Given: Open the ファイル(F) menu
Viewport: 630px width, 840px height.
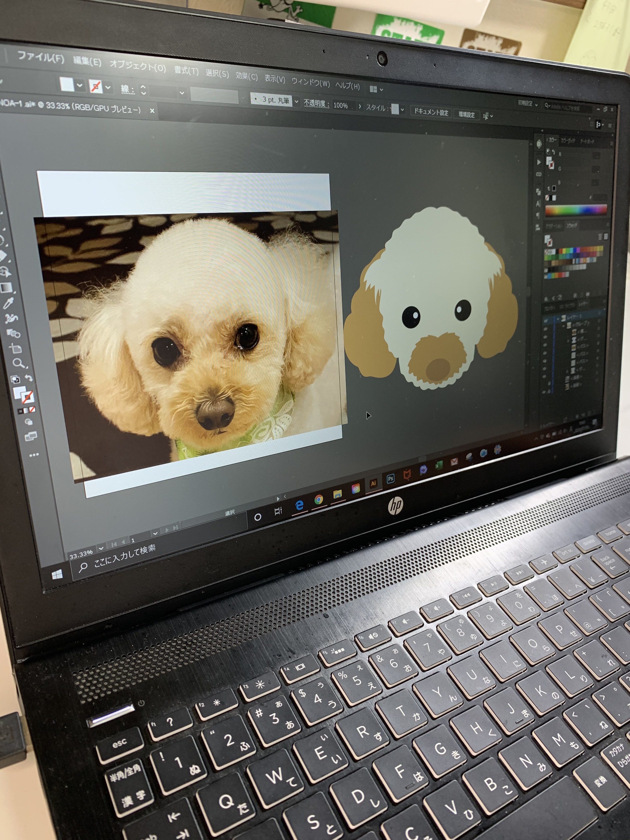Looking at the screenshot, I should [x=41, y=58].
